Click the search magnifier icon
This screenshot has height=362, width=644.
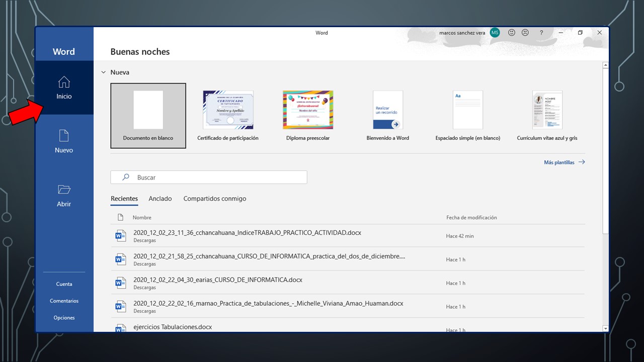pos(126,177)
